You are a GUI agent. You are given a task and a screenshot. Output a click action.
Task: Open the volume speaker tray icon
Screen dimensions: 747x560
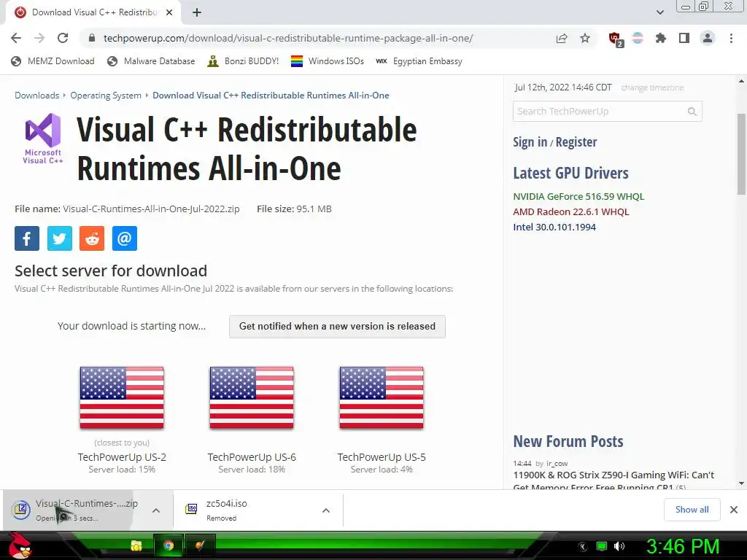[x=619, y=546]
